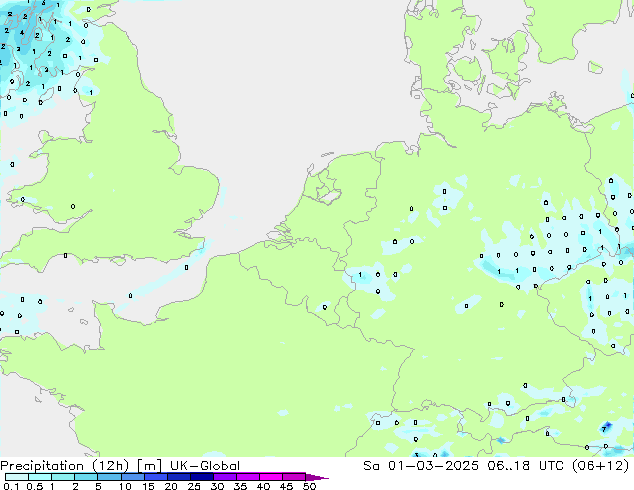Click the 'Sa 01-03-2025' date text

(x=421, y=465)
